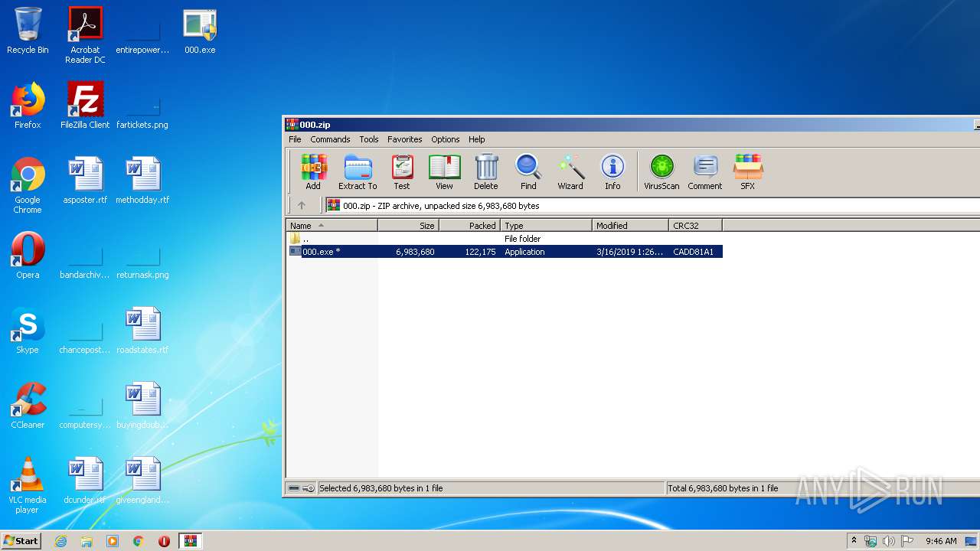
Task: Click the WinRAR taskbar button
Action: 190,541
